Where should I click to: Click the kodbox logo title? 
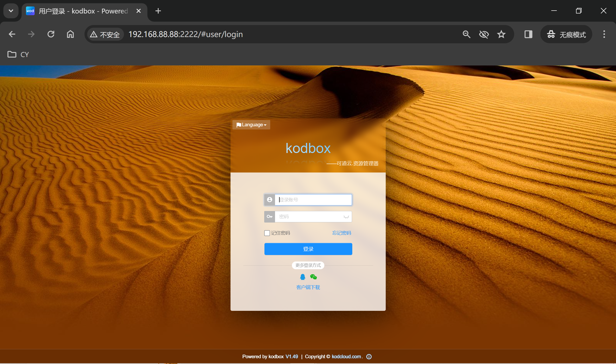point(308,148)
